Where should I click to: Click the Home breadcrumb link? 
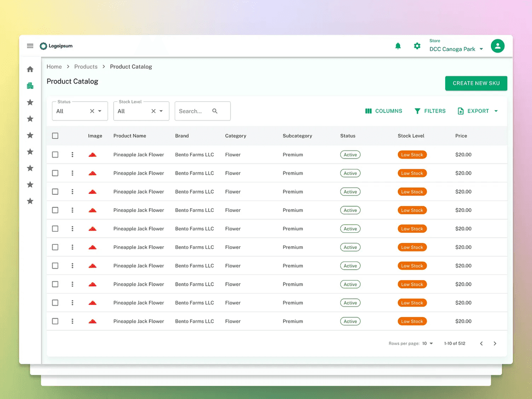[x=54, y=66]
